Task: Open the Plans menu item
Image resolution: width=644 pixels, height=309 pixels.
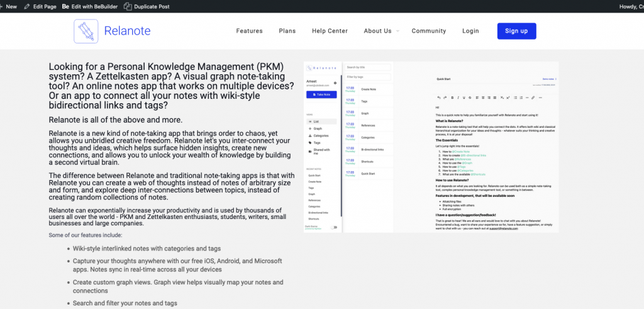Action: [x=287, y=31]
